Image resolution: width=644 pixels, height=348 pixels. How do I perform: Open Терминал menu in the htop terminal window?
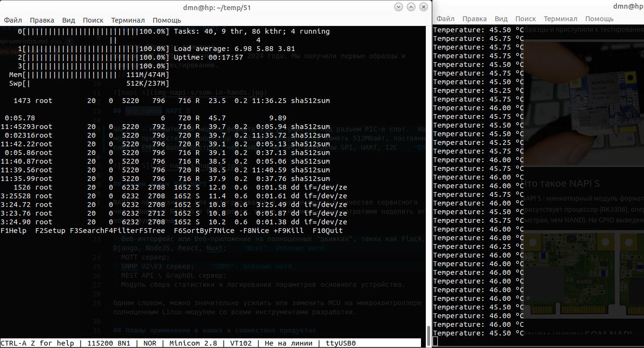pos(128,20)
